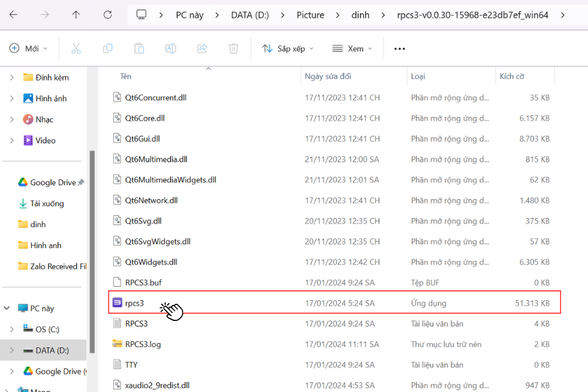Open Hình ảnh in the sidebar

pyautogui.click(x=45, y=98)
